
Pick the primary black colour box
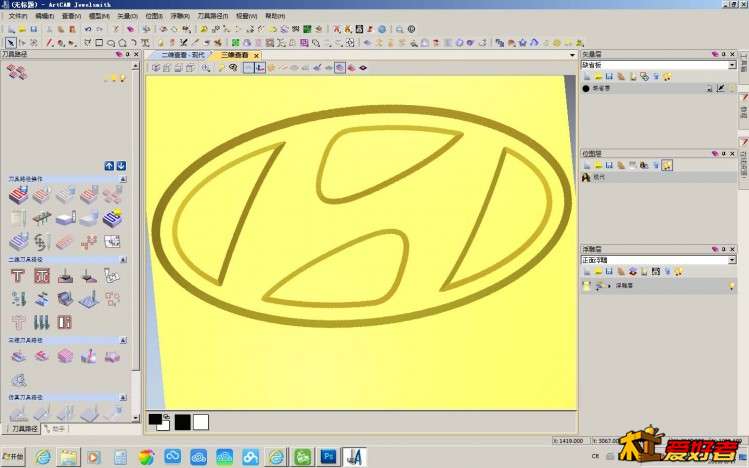(x=155, y=419)
